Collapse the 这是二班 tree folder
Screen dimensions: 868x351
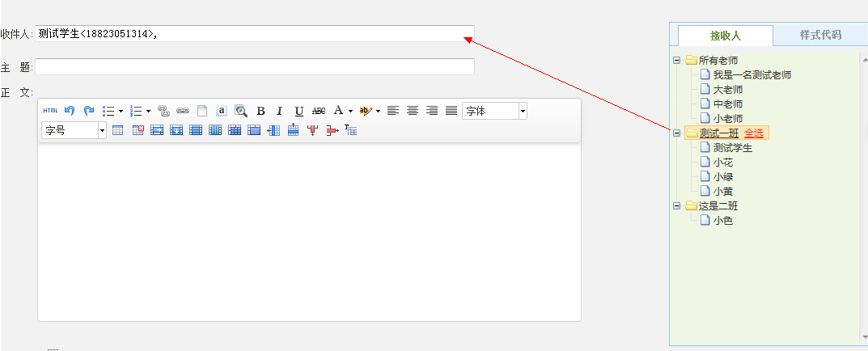tap(676, 205)
